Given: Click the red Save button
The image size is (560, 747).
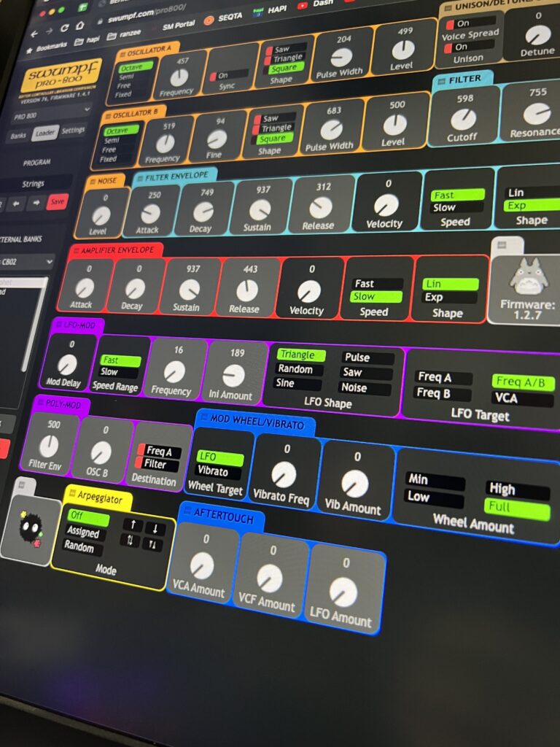Looking at the screenshot, I should tap(57, 201).
